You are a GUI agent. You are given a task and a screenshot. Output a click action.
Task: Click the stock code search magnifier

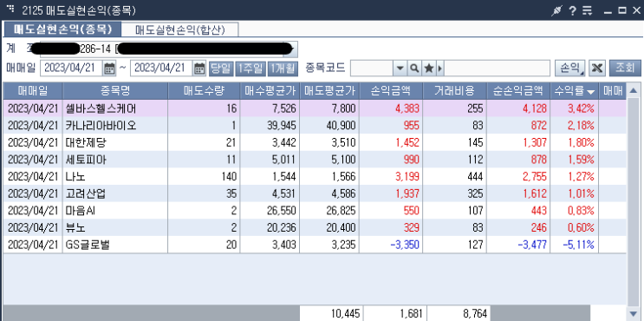414,69
